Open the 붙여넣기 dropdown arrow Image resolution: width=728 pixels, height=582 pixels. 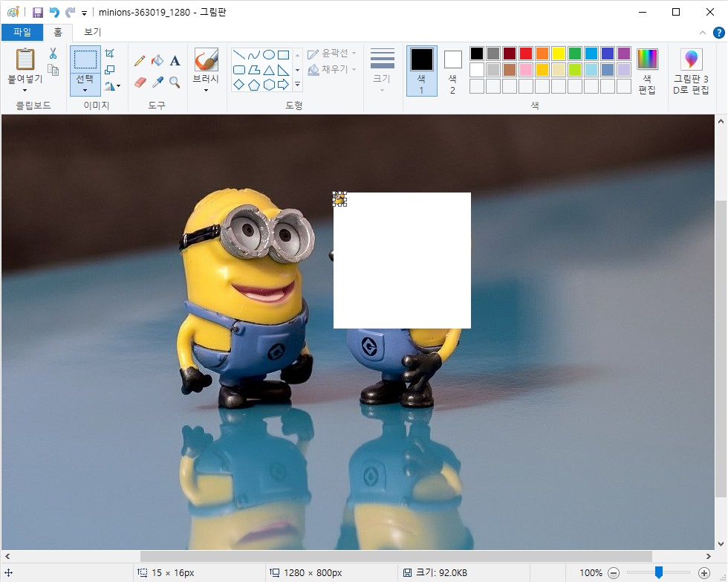click(x=25, y=90)
